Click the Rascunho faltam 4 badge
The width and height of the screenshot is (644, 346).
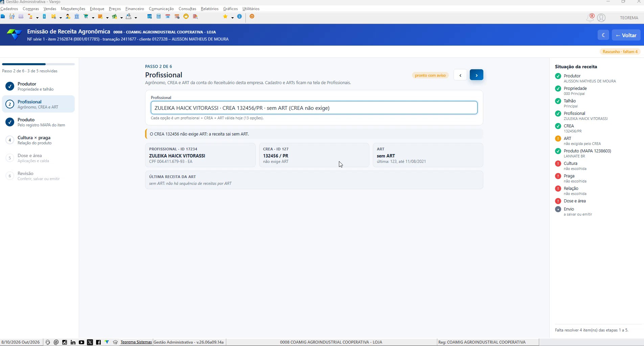tap(620, 52)
